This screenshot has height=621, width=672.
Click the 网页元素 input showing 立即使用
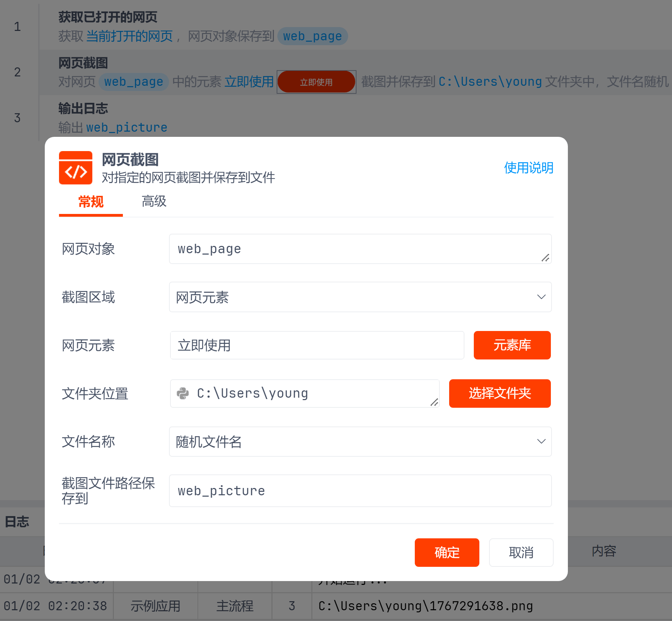[x=317, y=345]
